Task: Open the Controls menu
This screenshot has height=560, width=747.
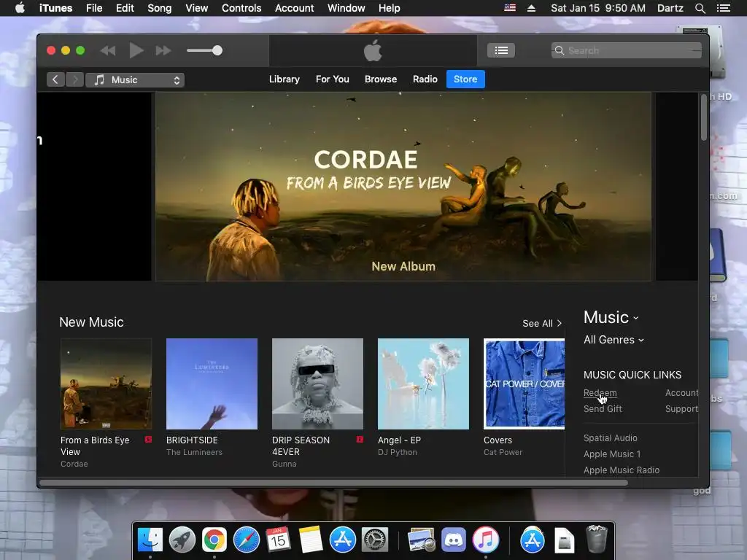Action: [x=241, y=8]
